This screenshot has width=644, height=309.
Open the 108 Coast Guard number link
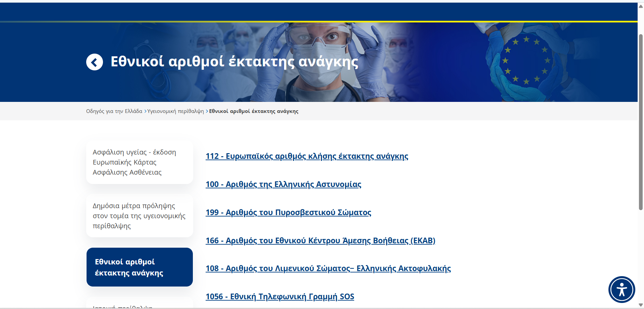[328, 268]
